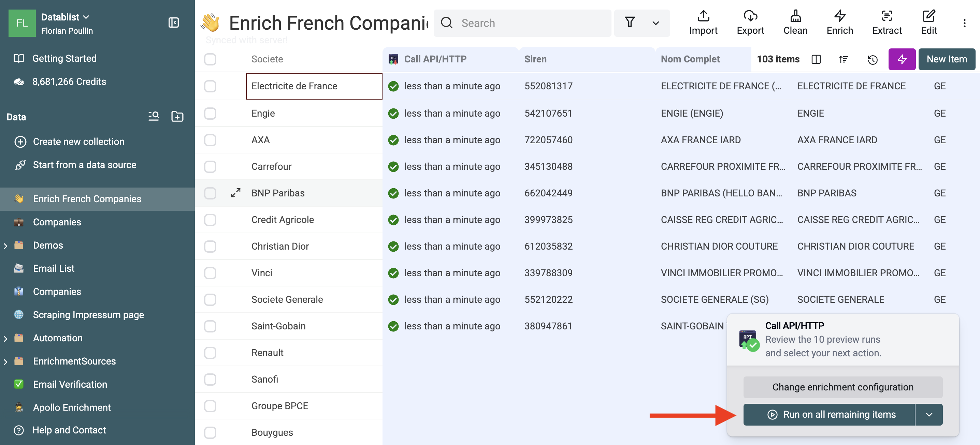The height and width of the screenshot is (445, 980).
Task: Click the column layout icon
Action: tap(816, 59)
